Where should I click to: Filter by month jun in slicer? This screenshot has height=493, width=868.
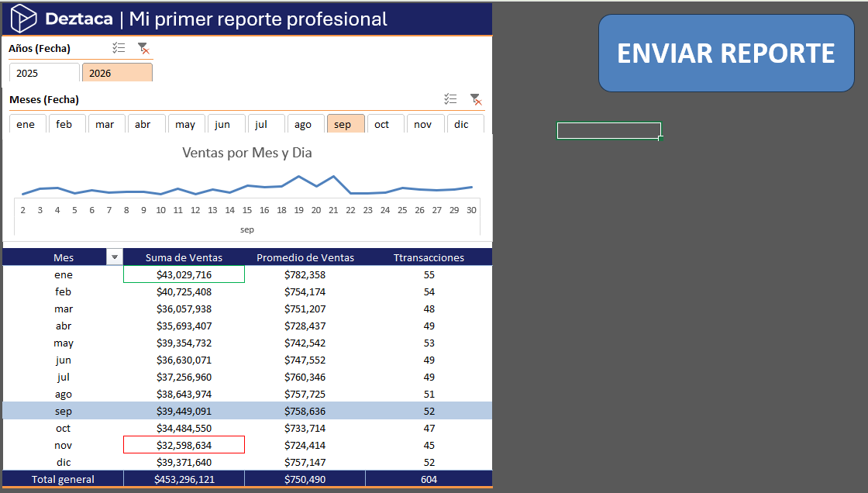(x=226, y=124)
